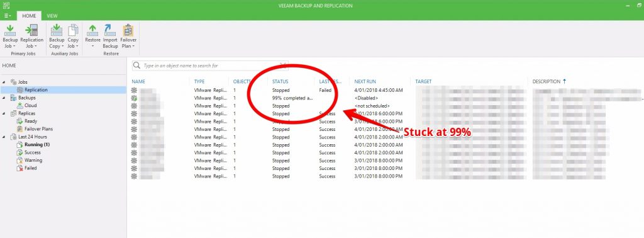Image resolution: width=644 pixels, height=238 pixels.
Task: Collapse the Last 24 Hours node
Action: coord(4,137)
